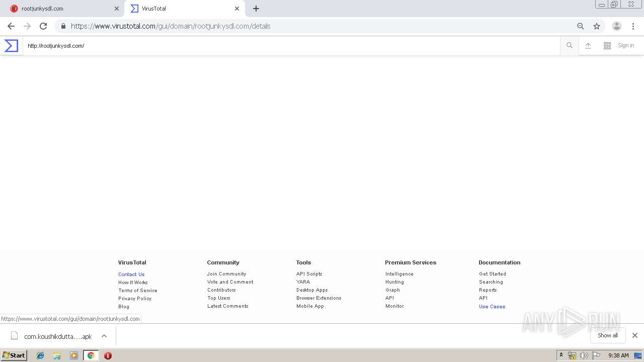Viewport: 644px width, 362px height.
Task: Open Browser Extensions link
Action: coord(319,298)
